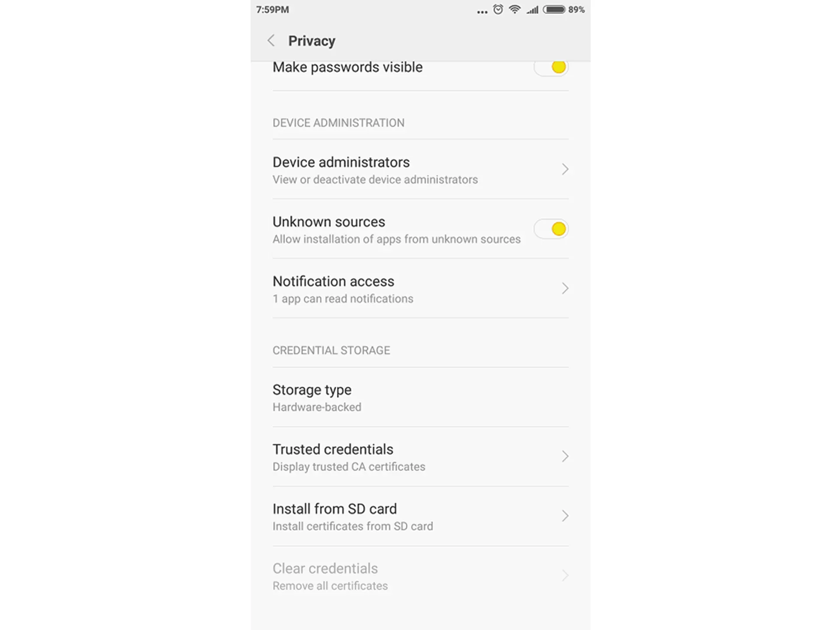Image resolution: width=840 pixels, height=630 pixels.
Task: Tap the Wi-Fi status icon
Action: [515, 9]
